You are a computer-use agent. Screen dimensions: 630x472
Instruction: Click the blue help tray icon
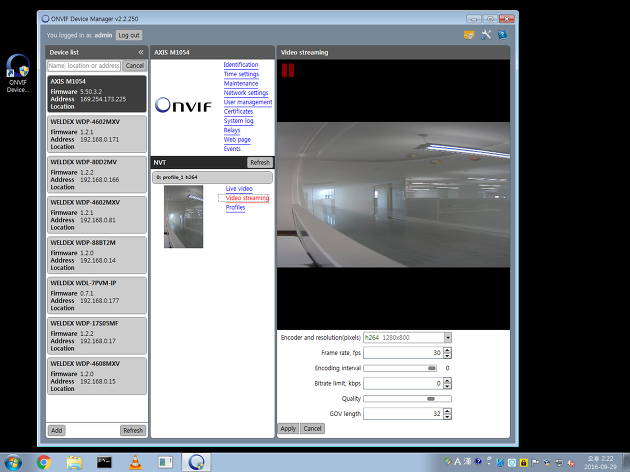coord(478,461)
